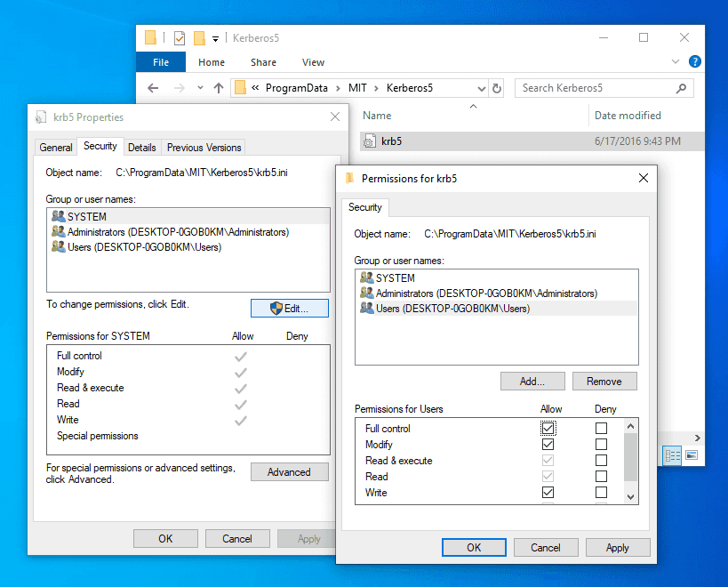Image resolution: width=728 pixels, height=587 pixels.
Task: Expand the ProgramData breadcrumb arrow
Action: tap(338, 88)
